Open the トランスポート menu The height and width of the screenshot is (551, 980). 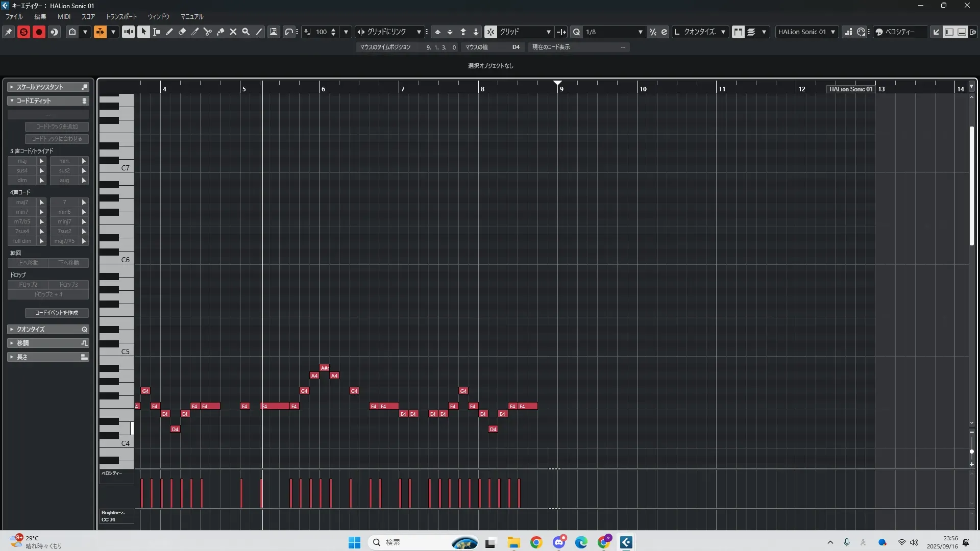coord(121,16)
